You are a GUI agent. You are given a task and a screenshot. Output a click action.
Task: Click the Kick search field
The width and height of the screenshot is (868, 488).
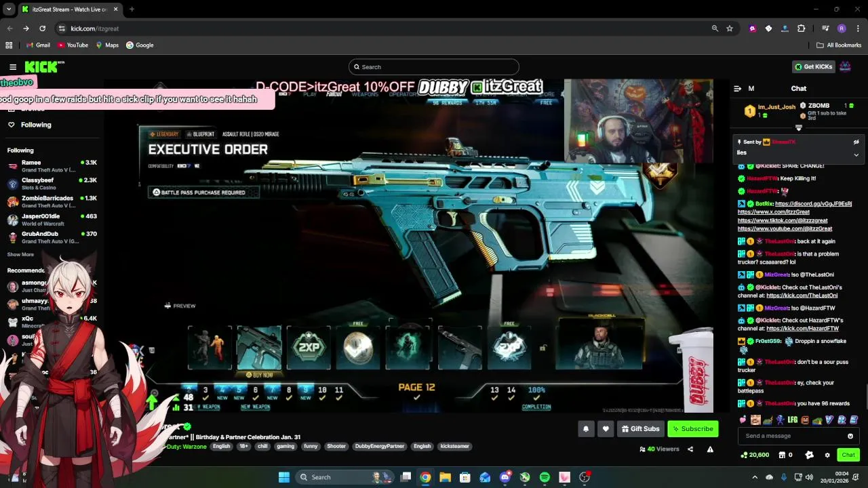point(434,67)
